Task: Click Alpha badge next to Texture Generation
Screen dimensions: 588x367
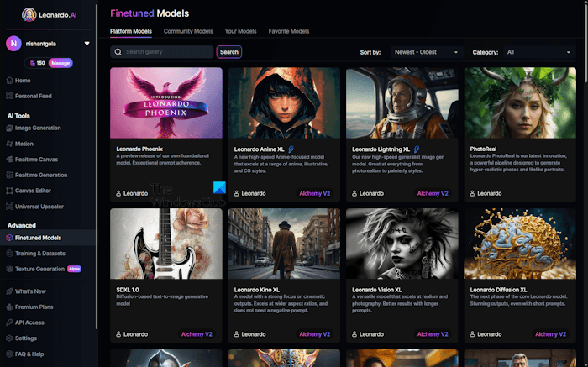Action: (x=74, y=269)
